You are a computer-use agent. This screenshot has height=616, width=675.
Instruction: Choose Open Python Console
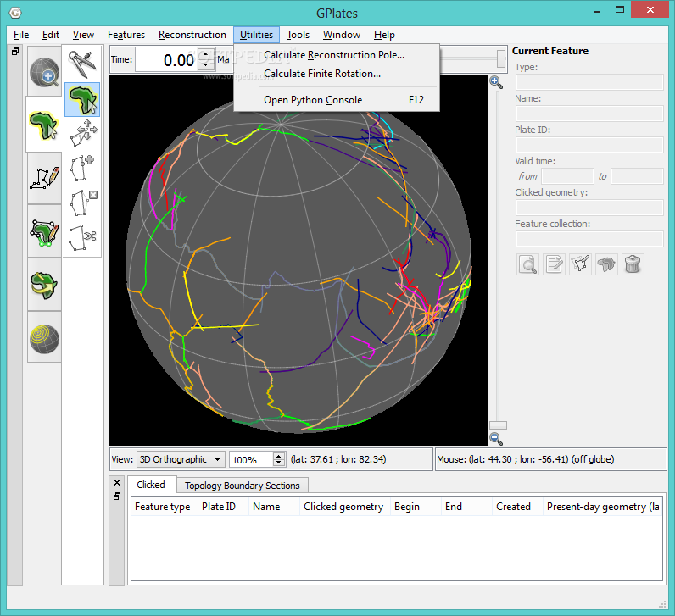pos(337,100)
